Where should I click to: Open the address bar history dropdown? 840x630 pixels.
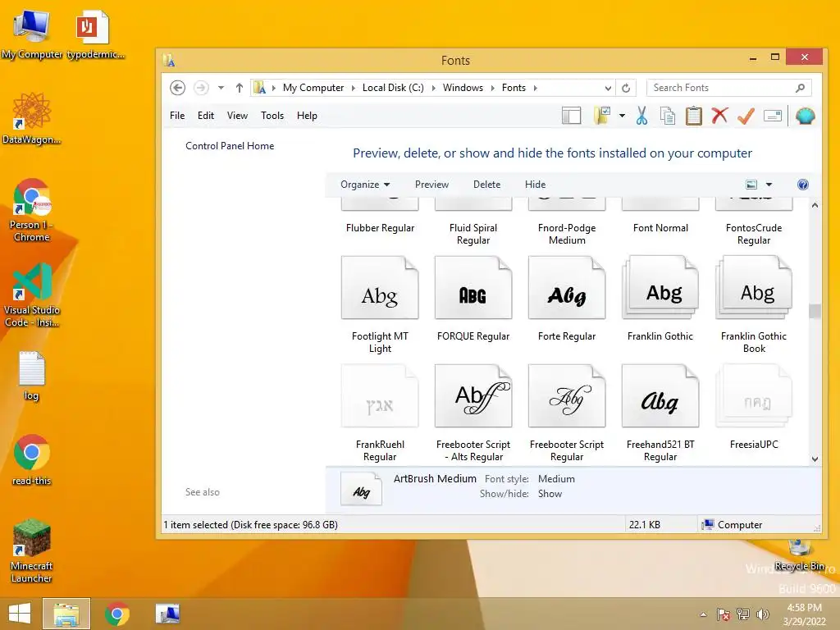(x=608, y=88)
